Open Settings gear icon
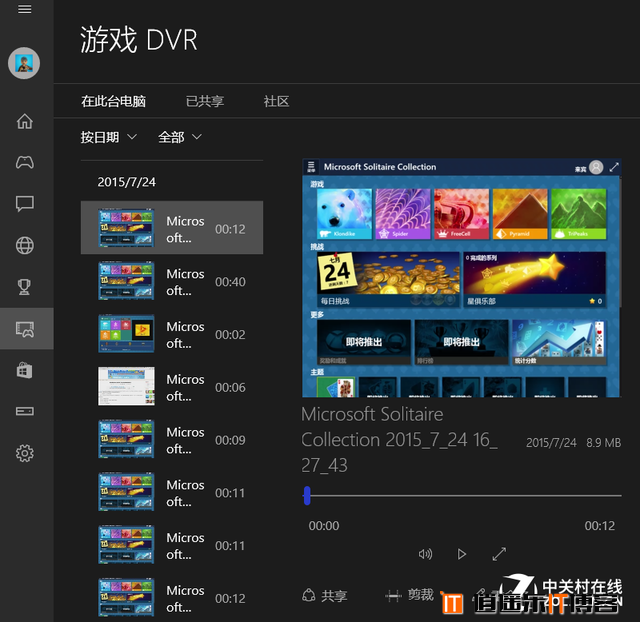This screenshot has width=640, height=622. [24, 453]
